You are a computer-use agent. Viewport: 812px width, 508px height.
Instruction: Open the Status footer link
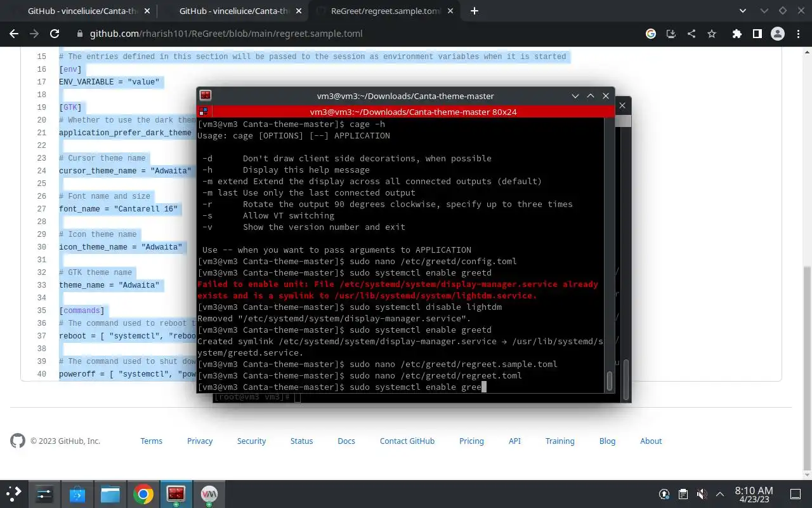pos(301,441)
